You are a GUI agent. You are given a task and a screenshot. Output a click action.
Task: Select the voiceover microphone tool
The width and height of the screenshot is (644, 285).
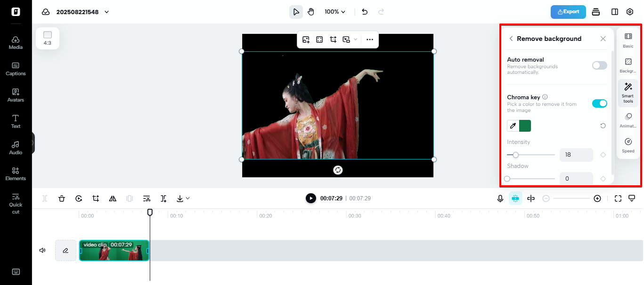click(x=500, y=198)
